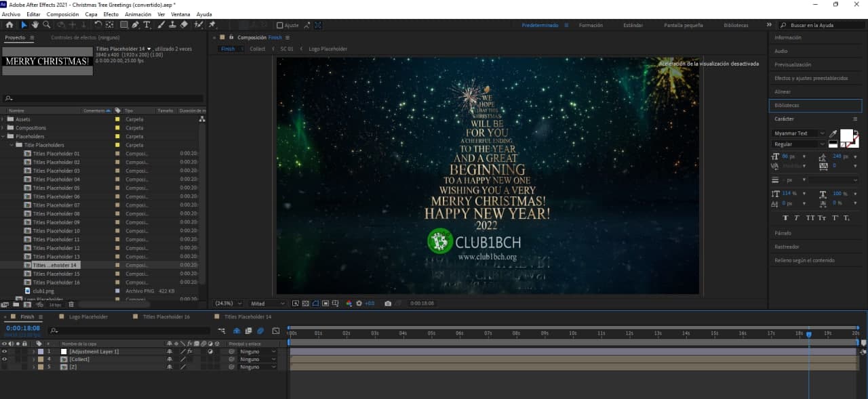Select the Rotation tool

pos(98,24)
